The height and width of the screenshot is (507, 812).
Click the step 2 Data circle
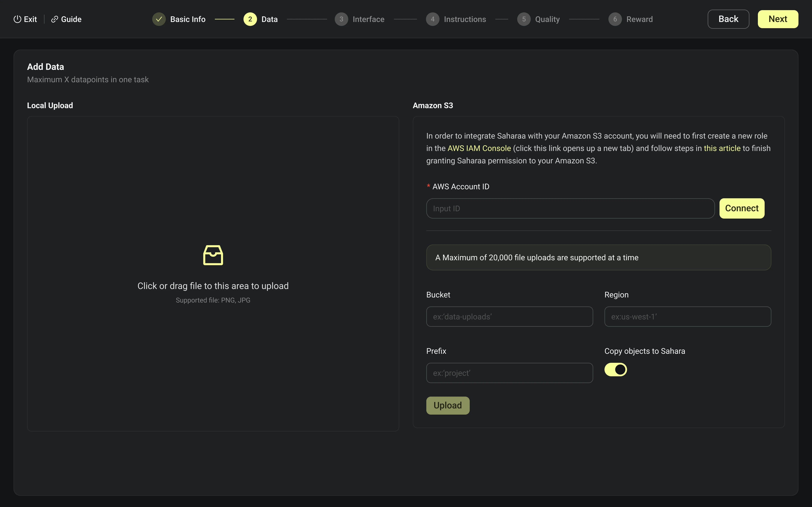point(250,19)
